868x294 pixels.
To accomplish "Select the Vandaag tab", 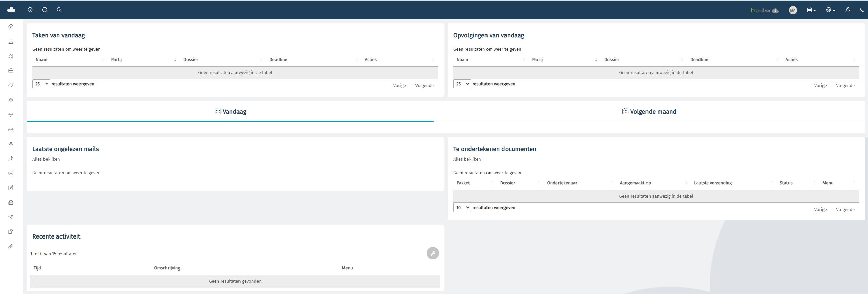I will tap(231, 112).
